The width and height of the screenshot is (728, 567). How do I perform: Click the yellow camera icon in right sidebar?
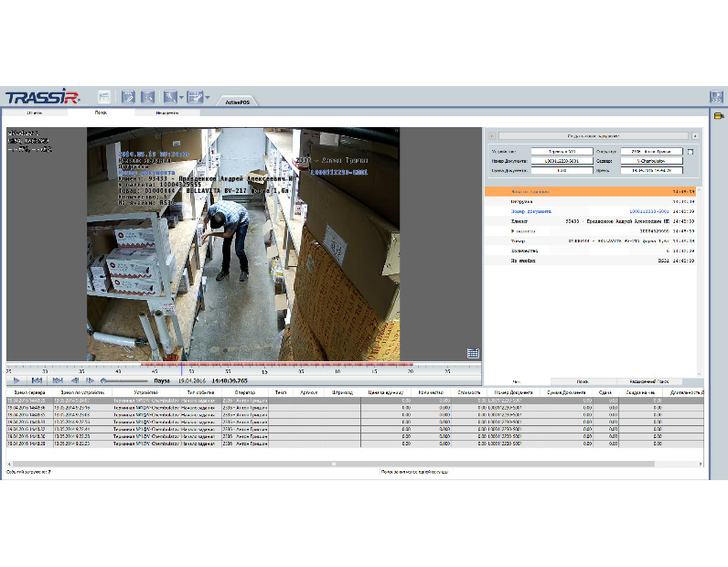[x=719, y=116]
